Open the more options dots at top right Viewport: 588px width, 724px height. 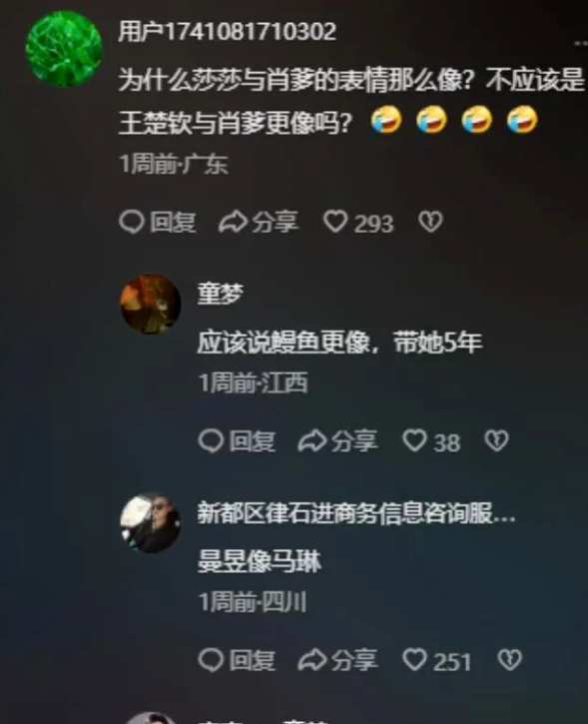(x=581, y=43)
